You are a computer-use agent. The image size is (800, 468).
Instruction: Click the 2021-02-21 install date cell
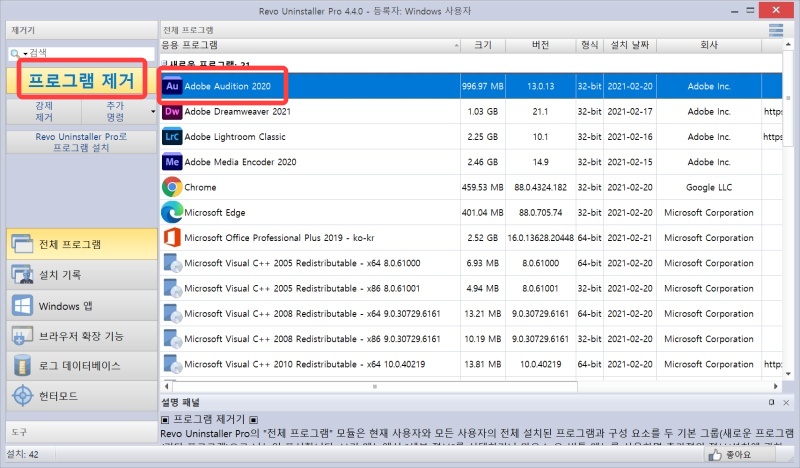pyautogui.click(x=630, y=238)
